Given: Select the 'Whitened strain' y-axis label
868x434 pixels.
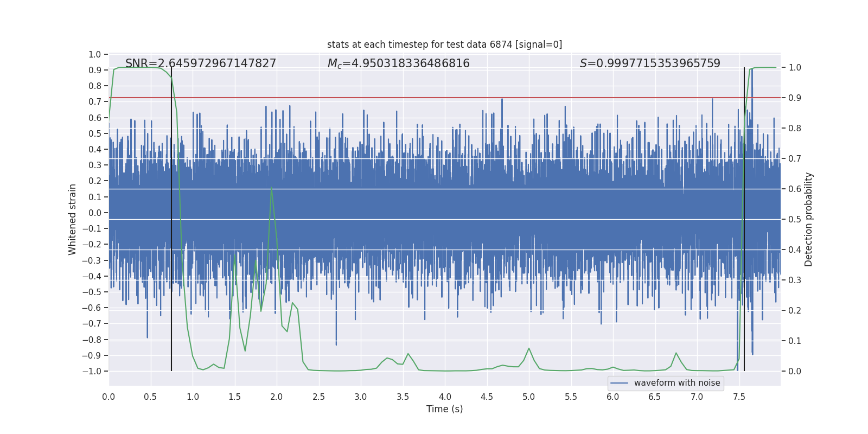Looking at the screenshot, I should click(73, 219).
